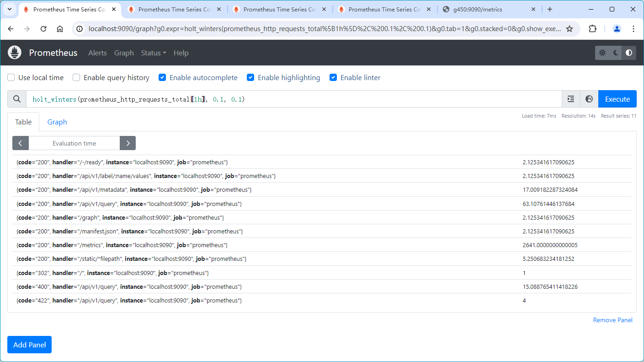
Task: Select the /metrics handler row
Action: (322, 245)
